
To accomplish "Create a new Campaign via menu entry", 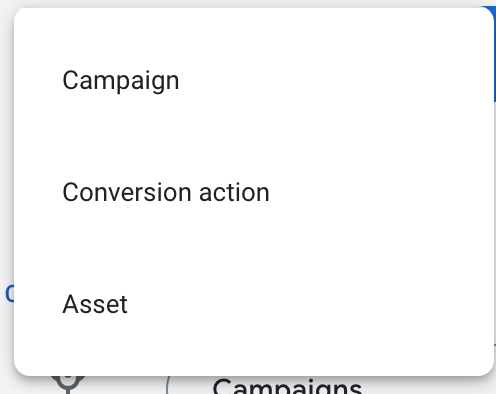I will click(254, 80).
